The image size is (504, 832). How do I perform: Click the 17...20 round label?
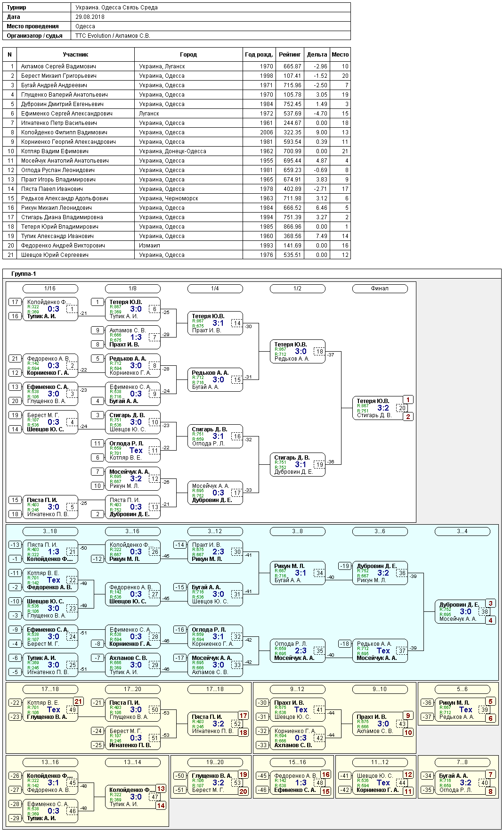[x=132, y=689]
